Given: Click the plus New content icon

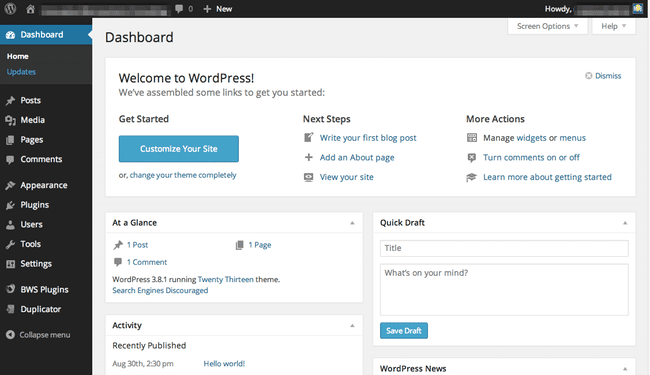Looking at the screenshot, I should (207, 9).
